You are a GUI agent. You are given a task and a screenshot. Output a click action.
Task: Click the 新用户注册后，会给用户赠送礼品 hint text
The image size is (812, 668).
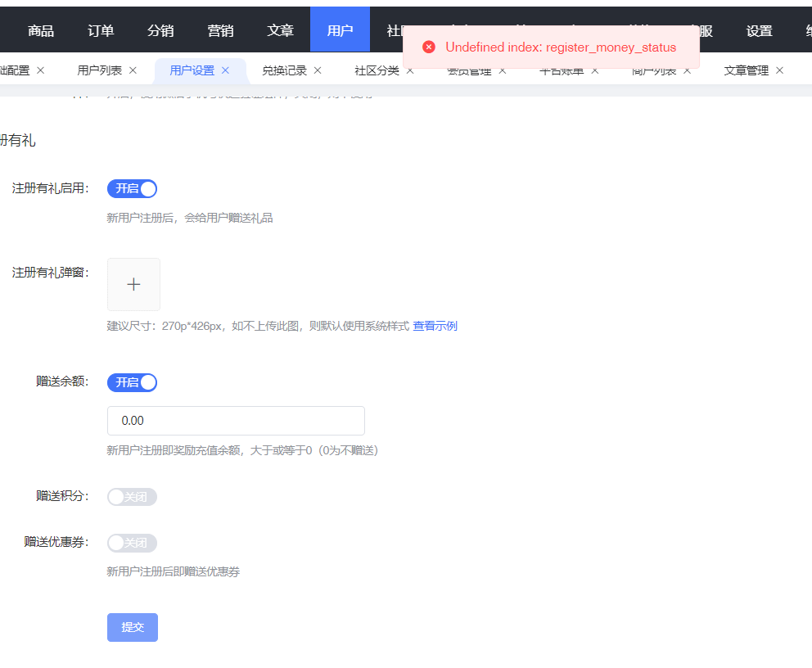(x=190, y=218)
